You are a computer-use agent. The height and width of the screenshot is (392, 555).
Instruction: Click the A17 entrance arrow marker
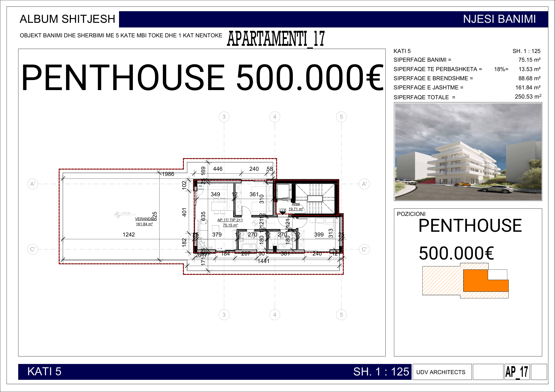pos(283,211)
